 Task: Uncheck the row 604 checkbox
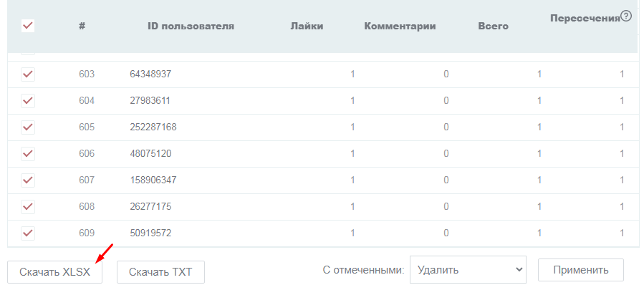pyautogui.click(x=28, y=100)
